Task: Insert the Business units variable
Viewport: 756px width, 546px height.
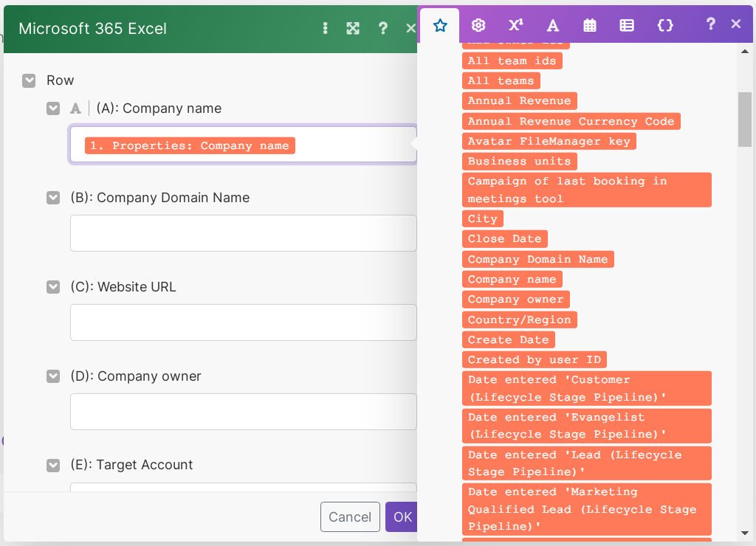Action: (x=519, y=162)
